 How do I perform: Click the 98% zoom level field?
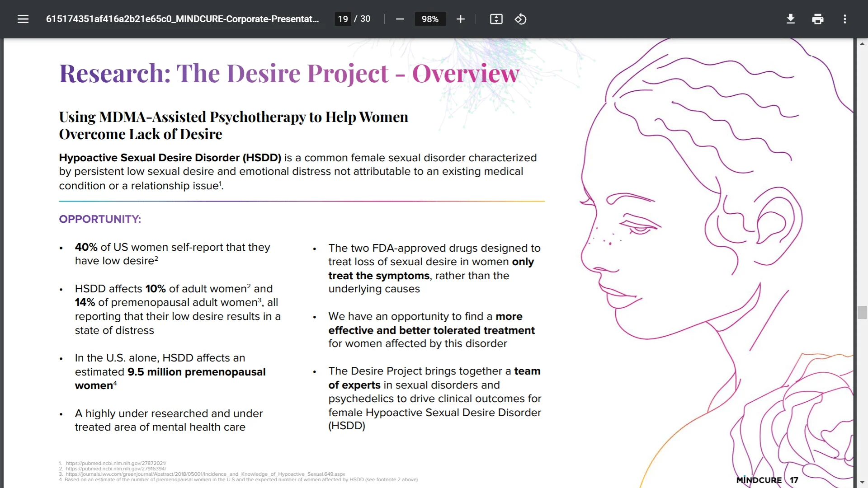click(x=430, y=19)
